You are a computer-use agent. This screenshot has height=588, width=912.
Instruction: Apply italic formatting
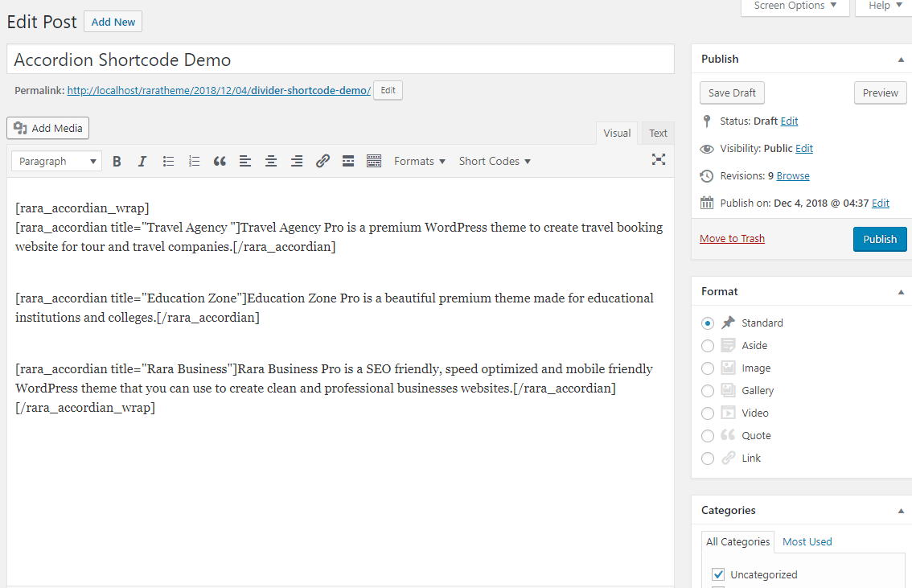tap(142, 161)
